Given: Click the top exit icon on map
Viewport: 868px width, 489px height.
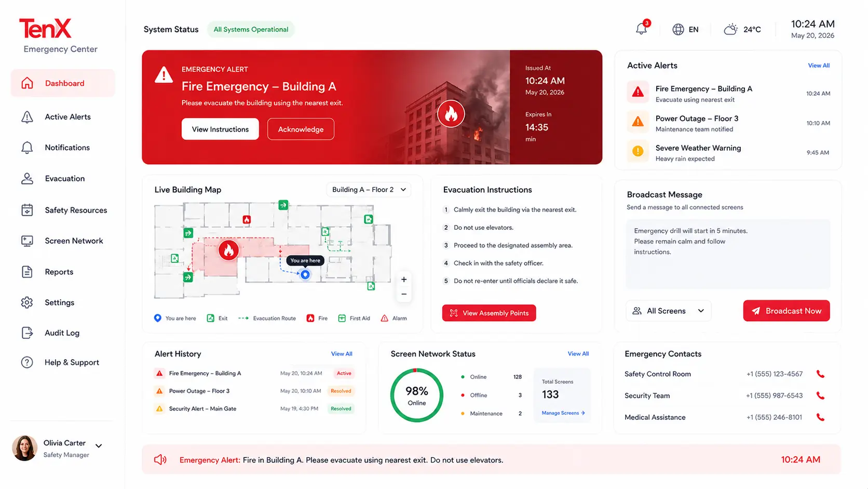Looking at the screenshot, I should 283,205.
